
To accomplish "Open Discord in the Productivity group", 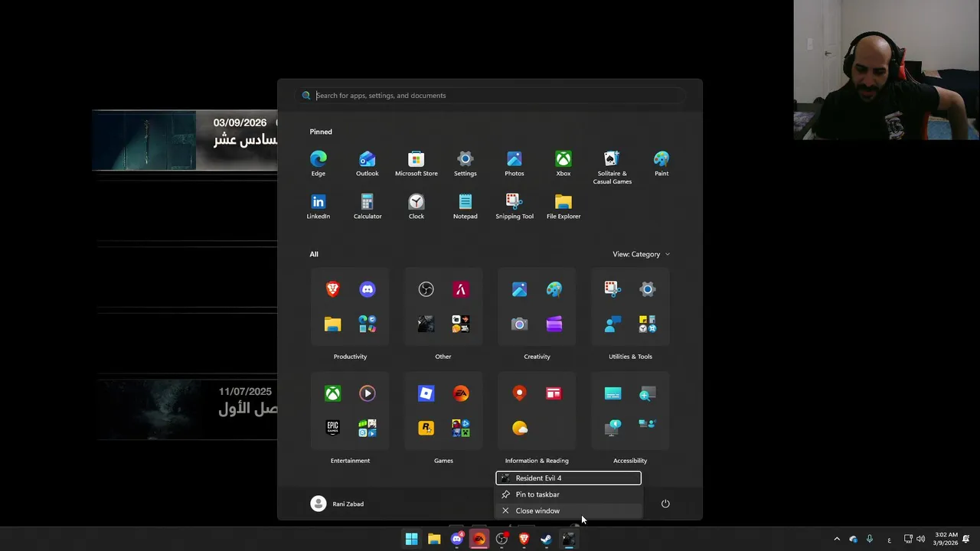I will (x=367, y=289).
